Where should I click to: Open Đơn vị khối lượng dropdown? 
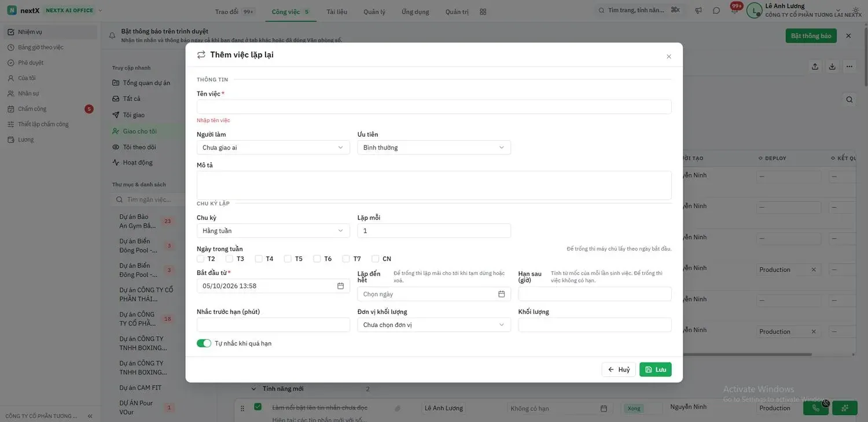[434, 325]
